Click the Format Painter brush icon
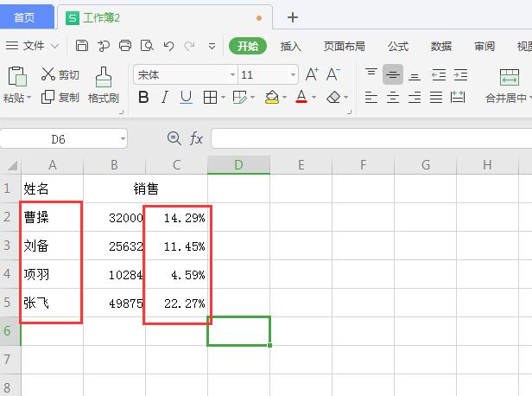The image size is (532, 396). coord(103,76)
